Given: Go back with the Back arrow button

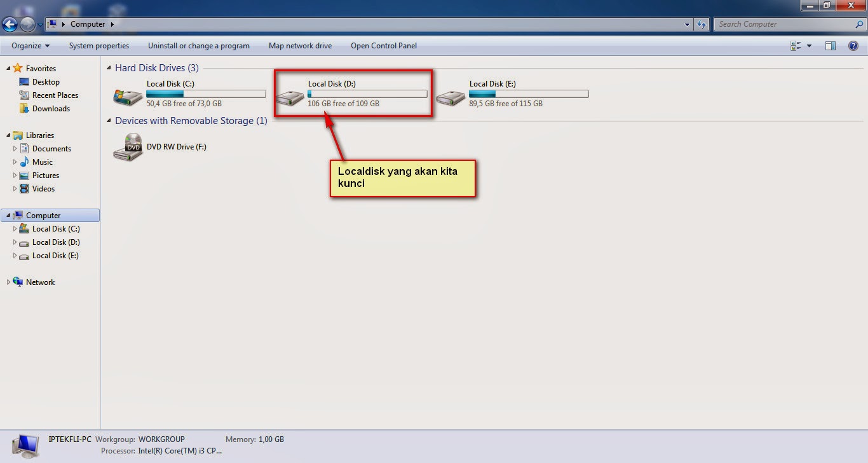Looking at the screenshot, I should tap(9, 24).
